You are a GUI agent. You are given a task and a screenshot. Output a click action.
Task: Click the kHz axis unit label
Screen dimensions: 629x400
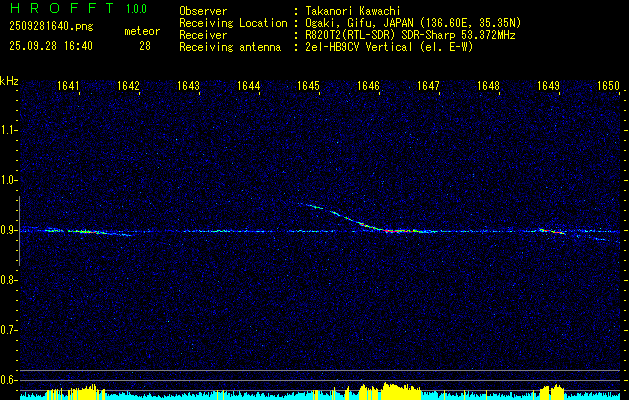pos(9,81)
